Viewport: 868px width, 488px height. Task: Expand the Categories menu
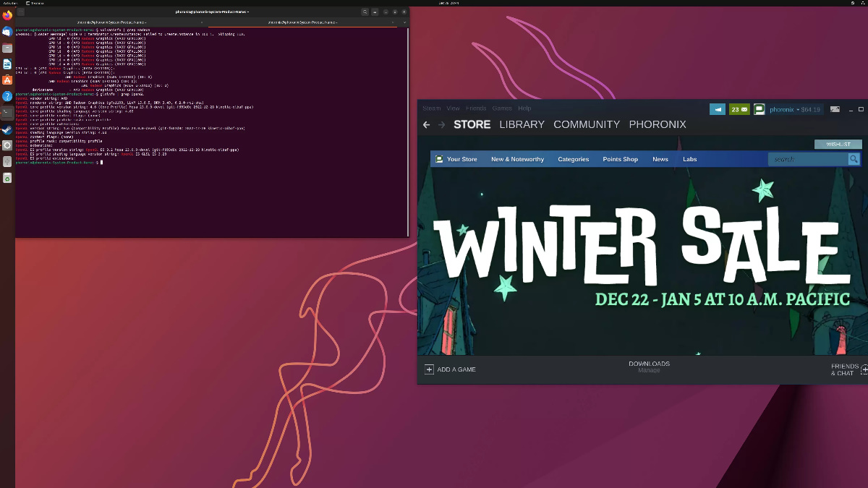pyautogui.click(x=573, y=159)
